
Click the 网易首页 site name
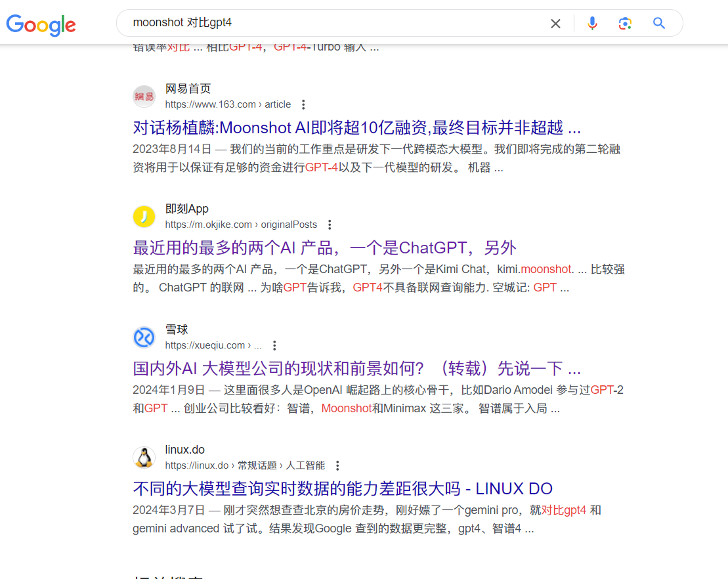pyautogui.click(x=188, y=89)
